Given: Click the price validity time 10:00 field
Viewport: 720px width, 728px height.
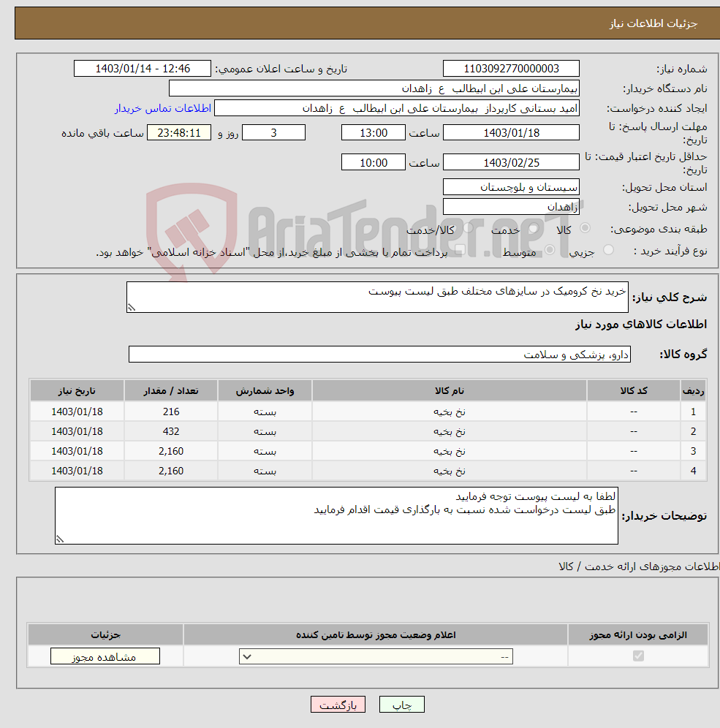Looking at the screenshot, I should point(374,162).
